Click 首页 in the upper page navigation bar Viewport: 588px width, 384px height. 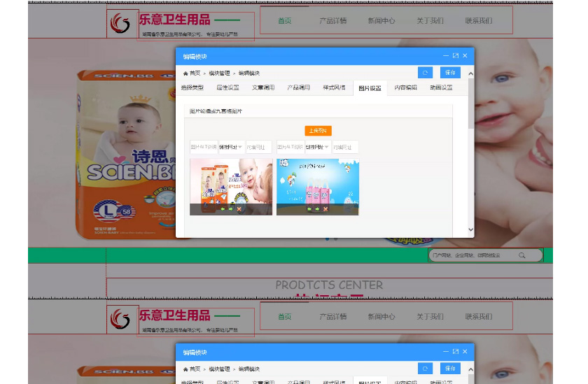(x=285, y=21)
